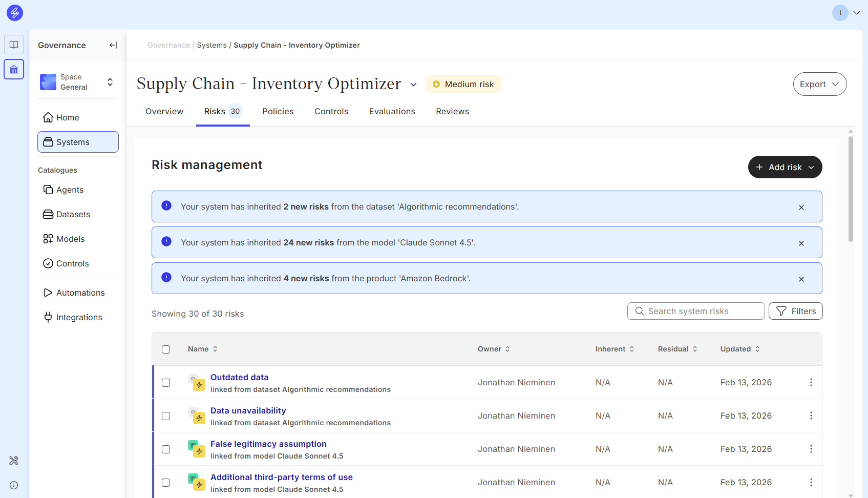Dismiss the Amazon Bedrock inherited risks notice

[801, 279]
